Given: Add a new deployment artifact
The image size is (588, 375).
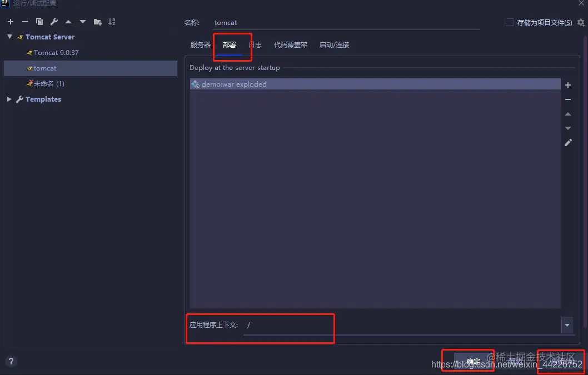Looking at the screenshot, I should click(568, 85).
